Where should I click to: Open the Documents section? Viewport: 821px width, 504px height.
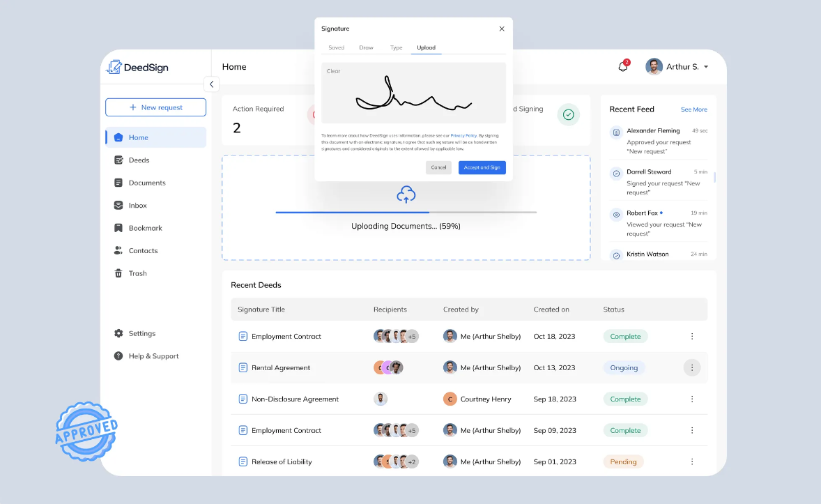145,182
